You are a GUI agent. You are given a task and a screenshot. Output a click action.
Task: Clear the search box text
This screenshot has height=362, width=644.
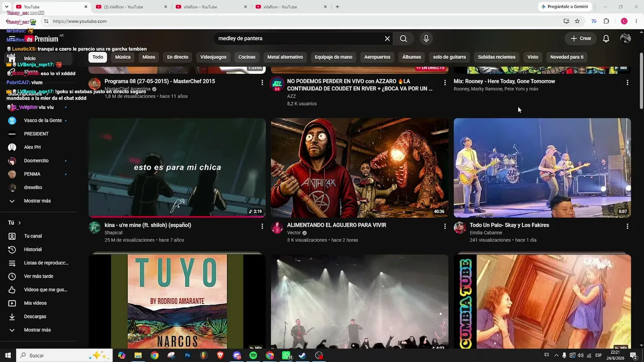click(x=387, y=39)
